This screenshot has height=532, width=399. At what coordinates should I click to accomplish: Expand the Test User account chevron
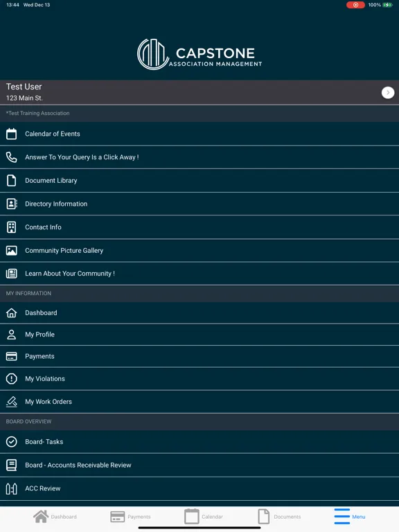click(x=388, y=92)
